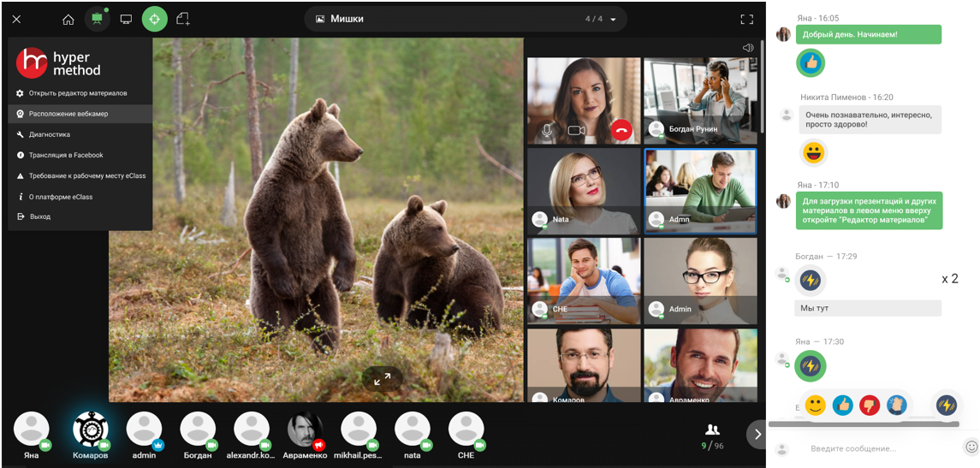Send lightning bolt reaction from picker

(x=947, y=406)
